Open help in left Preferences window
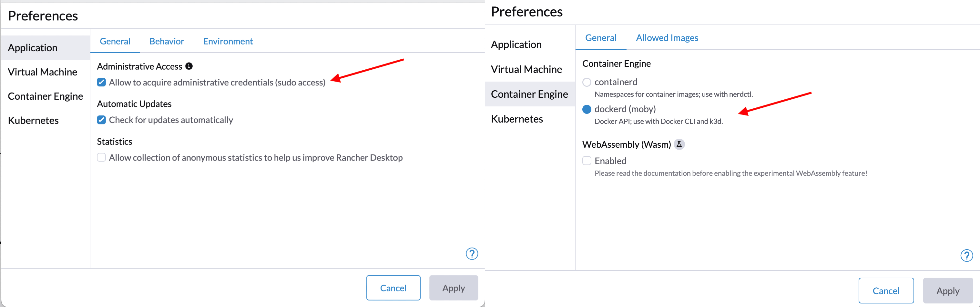The width and height of the screenshot is (980, 307). click(x=472, y=253)
